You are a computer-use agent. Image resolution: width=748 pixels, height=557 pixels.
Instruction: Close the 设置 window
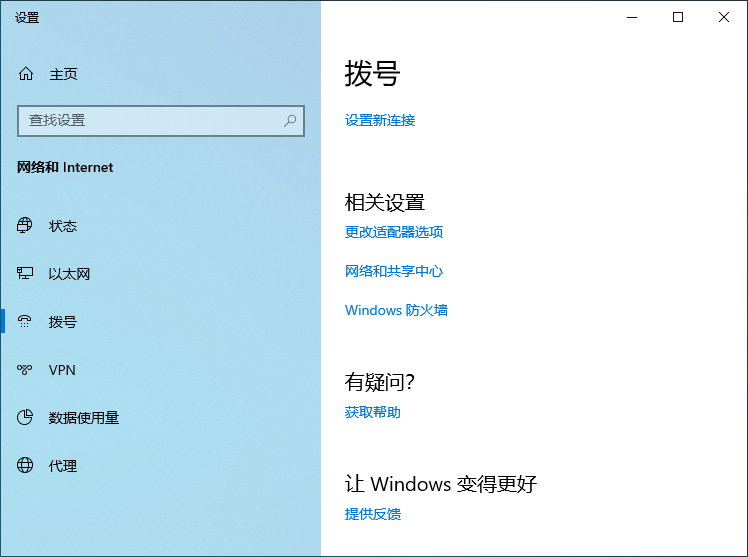click(x=724, y=17)
